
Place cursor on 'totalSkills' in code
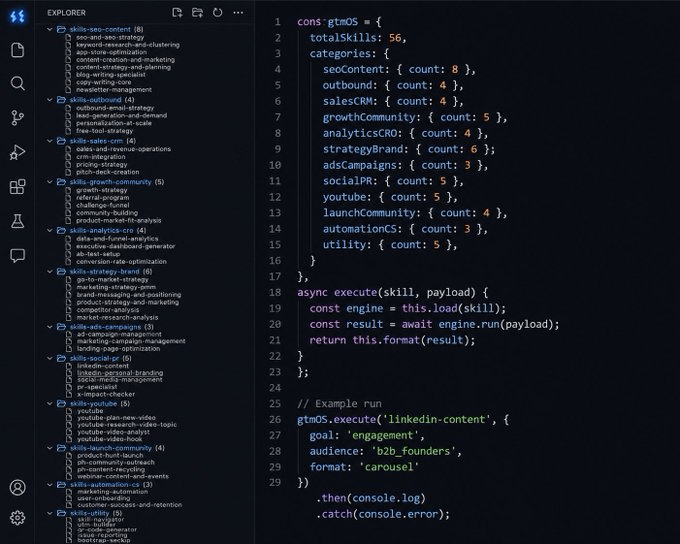tap(343, 38)
